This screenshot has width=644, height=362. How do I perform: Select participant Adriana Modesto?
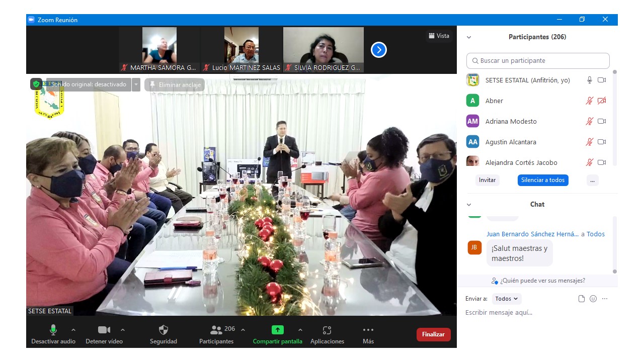pos(538,121)
